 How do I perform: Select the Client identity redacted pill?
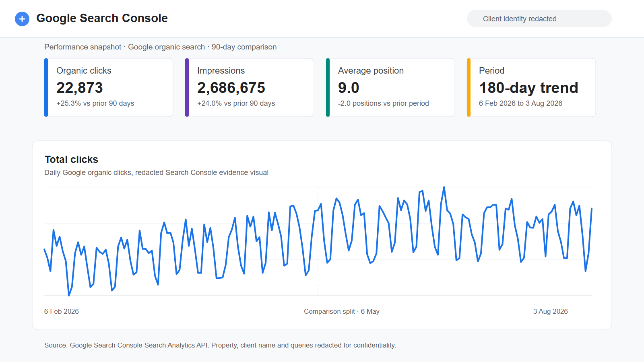[x=539, y=19]
